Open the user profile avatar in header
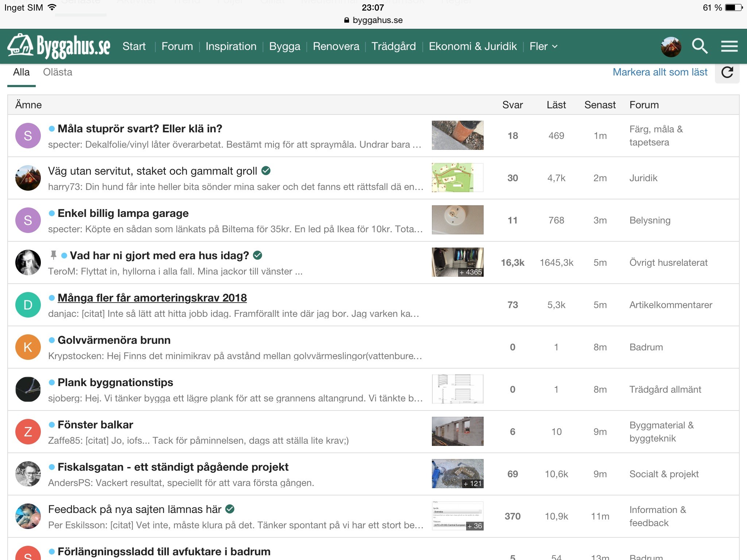This screenshot has width=747, height=560. click(671, 47)
